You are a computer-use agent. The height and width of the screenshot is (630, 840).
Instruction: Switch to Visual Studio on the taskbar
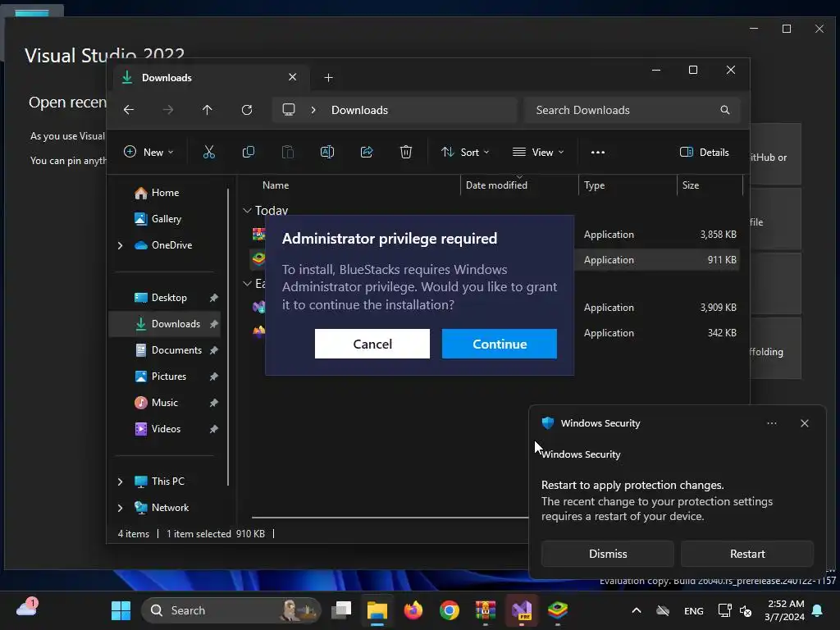521,610
